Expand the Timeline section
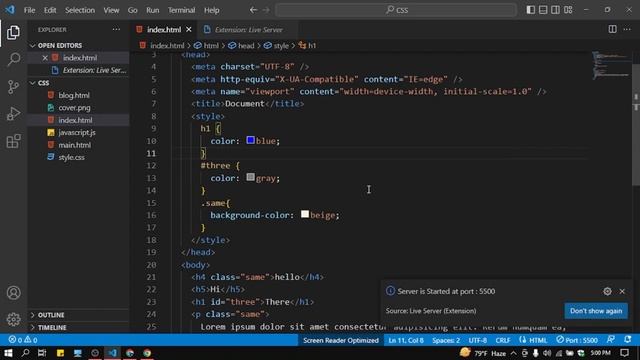 (x=52, y=327)
